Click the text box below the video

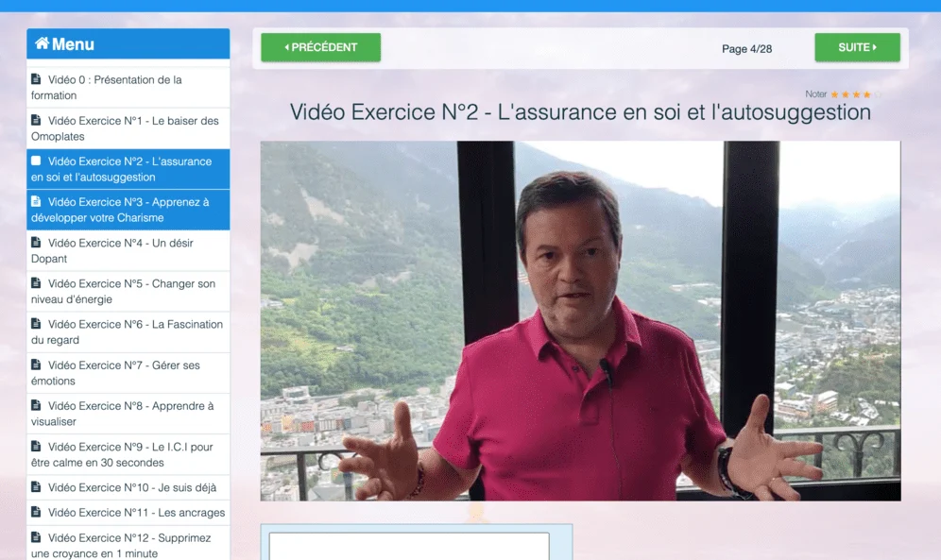(x=408, y=547)
